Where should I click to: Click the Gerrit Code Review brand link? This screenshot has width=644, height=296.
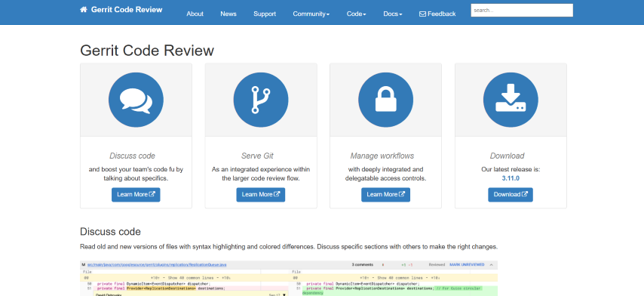121,10
